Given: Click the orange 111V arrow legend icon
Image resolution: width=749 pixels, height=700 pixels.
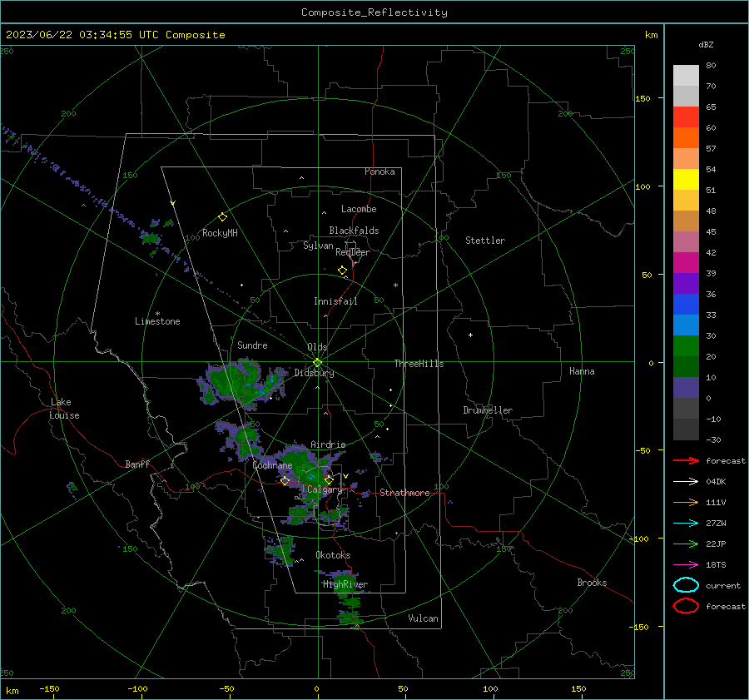Looking at the screenshot, I should 686,502.
